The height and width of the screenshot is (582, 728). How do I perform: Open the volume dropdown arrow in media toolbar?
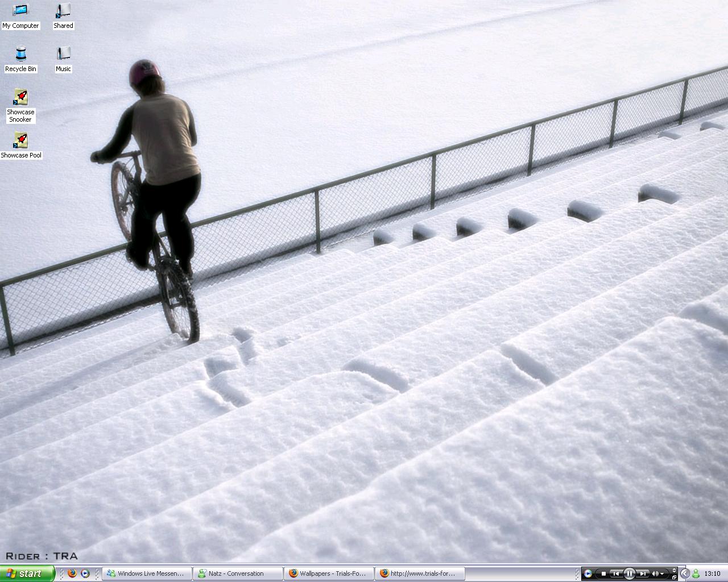[x=662, y=574]
